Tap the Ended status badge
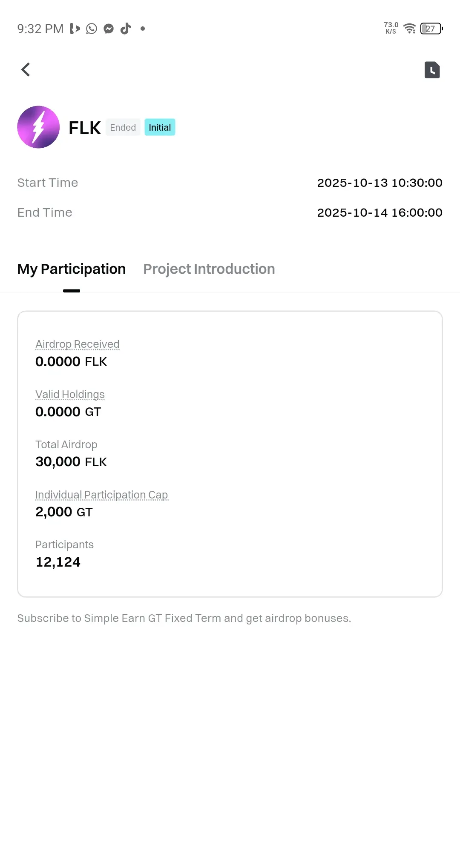The height and width of the screenshot is (868, 460). tap(123, 127)
